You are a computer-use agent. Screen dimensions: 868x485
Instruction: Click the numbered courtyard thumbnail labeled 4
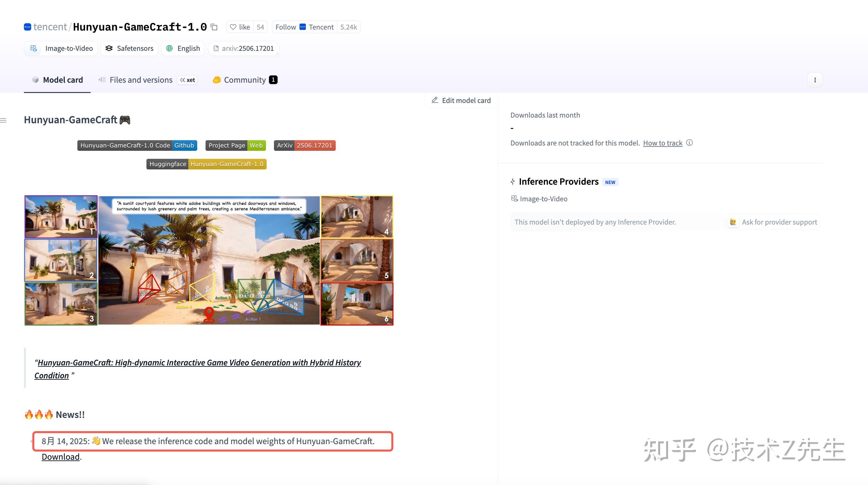pyautogui.click(x=357, y=217)
